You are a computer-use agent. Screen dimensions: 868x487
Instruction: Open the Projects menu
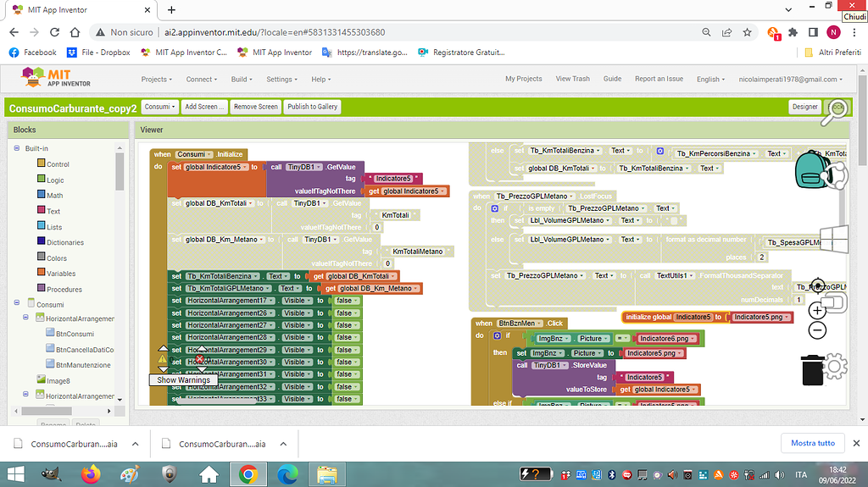tap(156, 80)
